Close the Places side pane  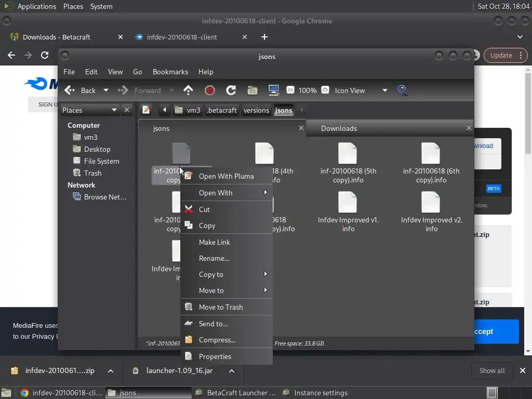(x=127, y=110)
